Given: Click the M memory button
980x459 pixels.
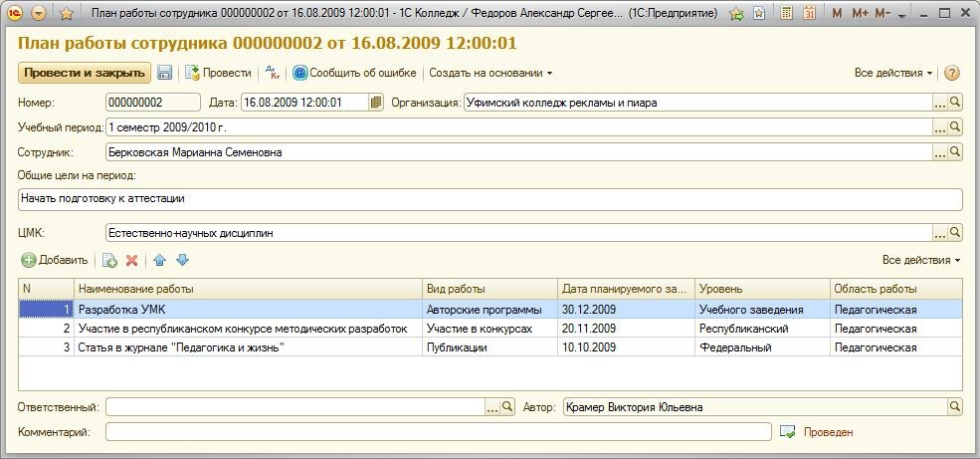Looking at the screenshot, I should 837,13.
